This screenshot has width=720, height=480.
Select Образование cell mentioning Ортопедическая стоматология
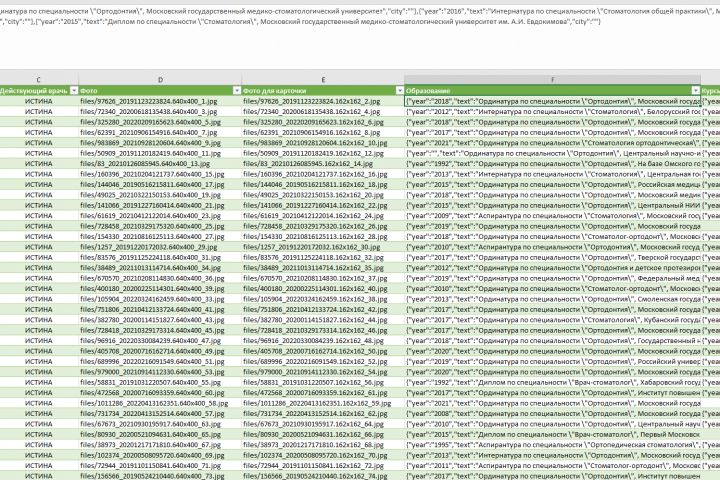tap(552, 445)
